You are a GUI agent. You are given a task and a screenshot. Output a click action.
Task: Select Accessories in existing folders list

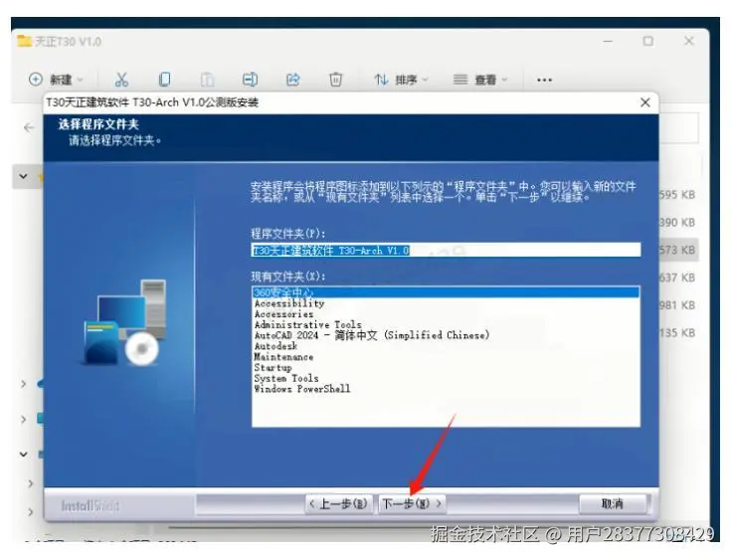[283, 313]
